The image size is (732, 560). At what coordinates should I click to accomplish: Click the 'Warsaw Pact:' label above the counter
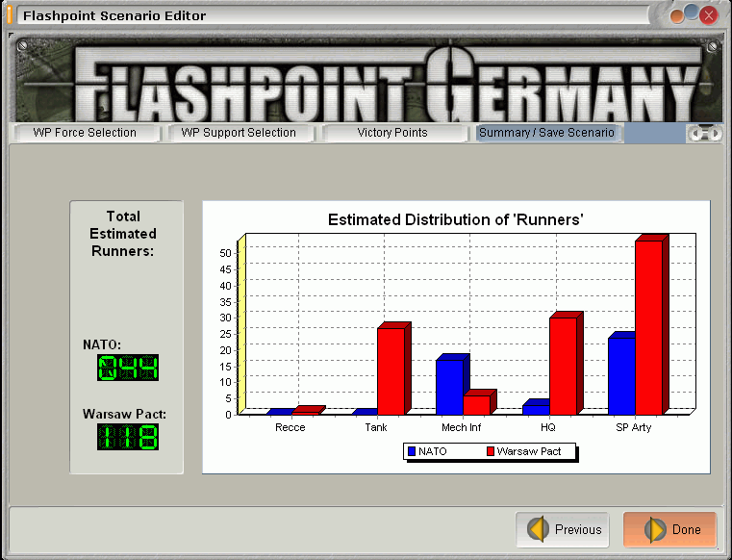124,415
